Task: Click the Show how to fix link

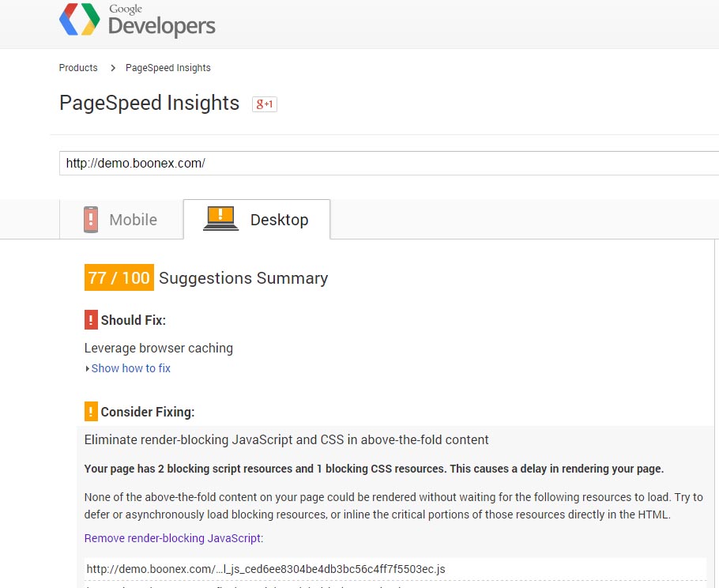Action: pos(131,368)
